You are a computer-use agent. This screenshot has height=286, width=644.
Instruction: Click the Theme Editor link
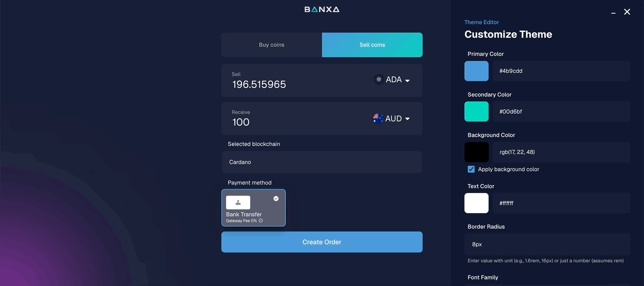coord(481,22)
